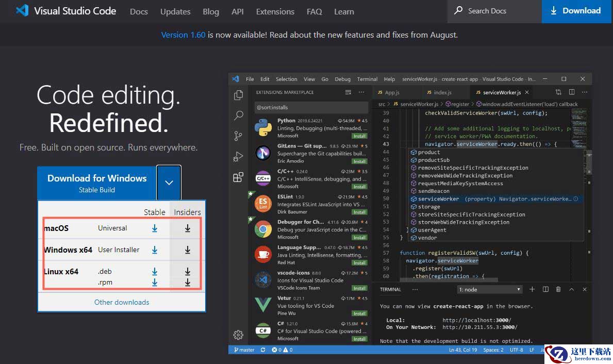
Task: Open the Other downloads link
Action: click(122, 302)
